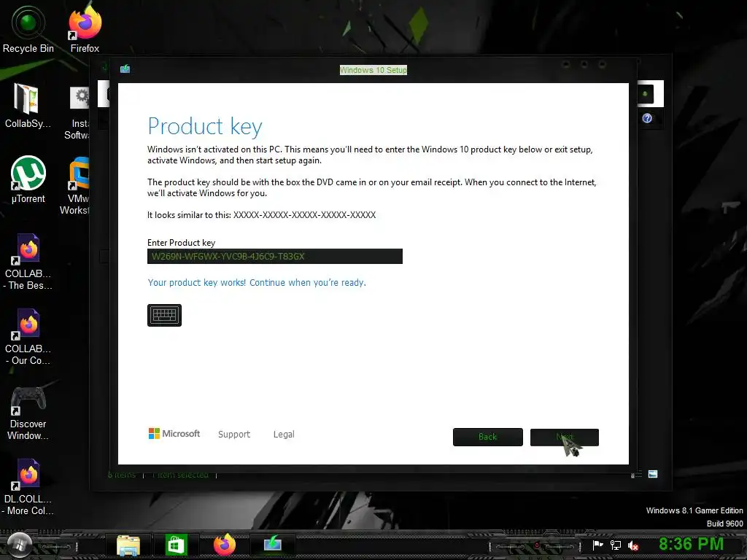Screen dimensions: 747x560
Task: Open the Store taskbar icon
Action: tap(176, 545)
